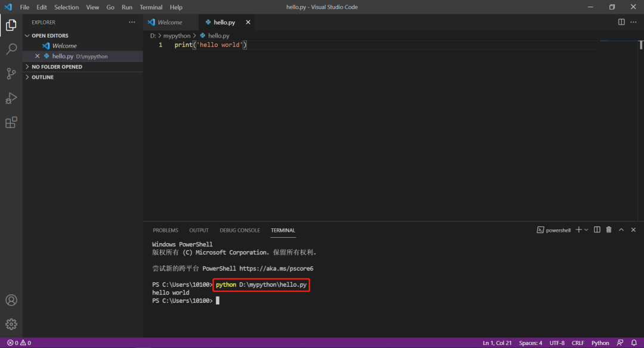Open the Source Control view

click(11, 73)
